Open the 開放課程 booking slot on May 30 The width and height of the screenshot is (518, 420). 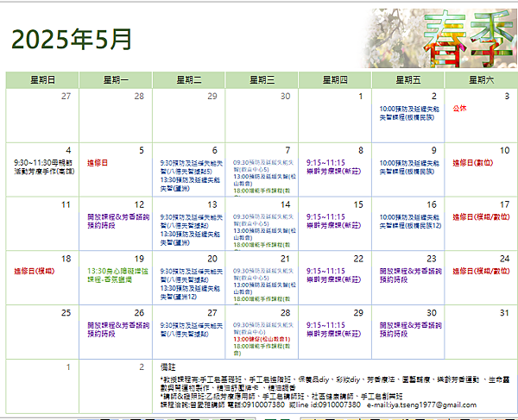[411, 329]
